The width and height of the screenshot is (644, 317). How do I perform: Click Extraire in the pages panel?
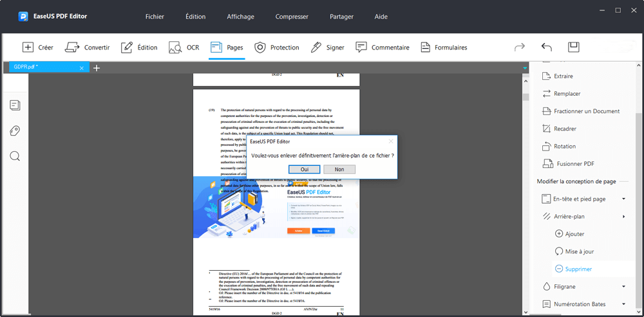[557, 76]
